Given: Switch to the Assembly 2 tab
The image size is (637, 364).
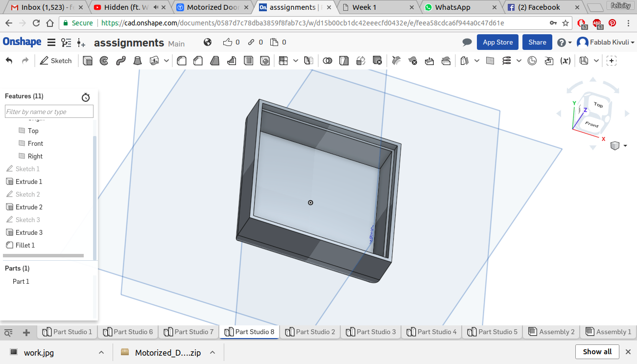Looking at the screenshot, I should (551, 332).
